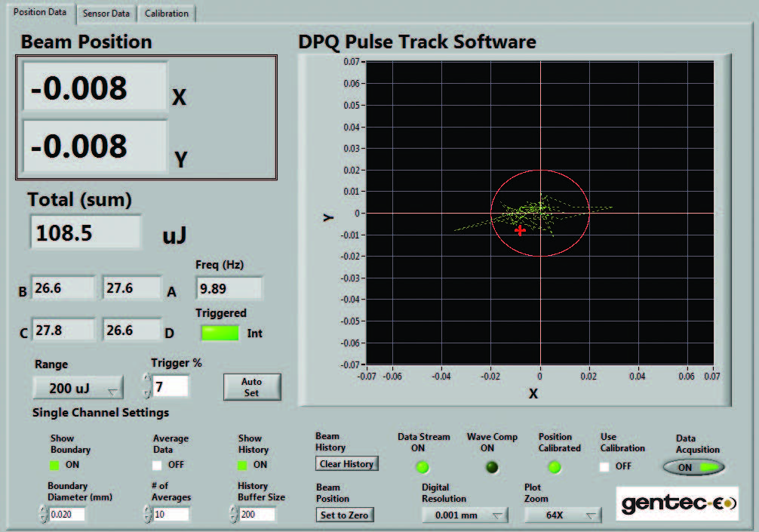759x532 pixels.
Task: Expand the Digital Resolution dropdown
Action: (x=465, y=515)
